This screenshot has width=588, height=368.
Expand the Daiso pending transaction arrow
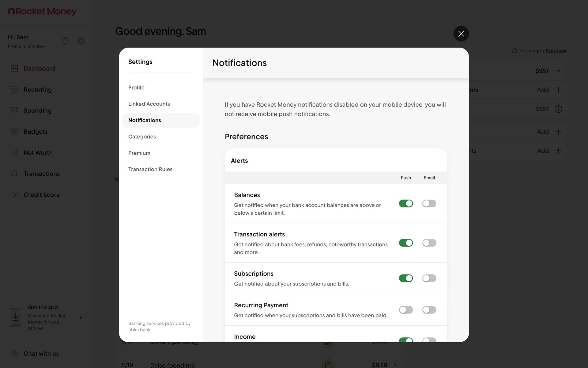point(396,365)
